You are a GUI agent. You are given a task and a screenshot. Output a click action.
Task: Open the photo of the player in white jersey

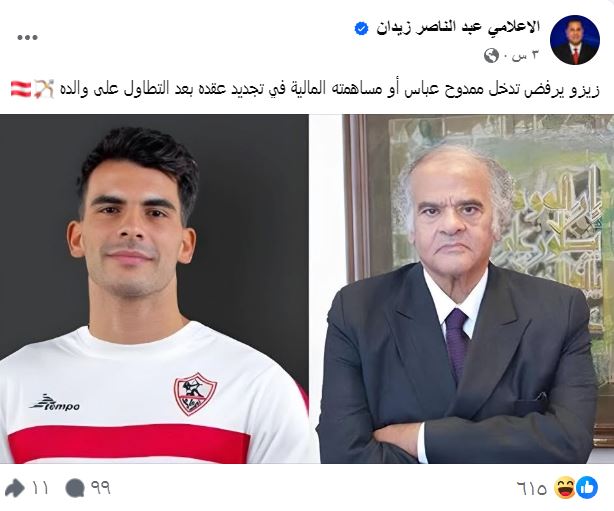point(154,289)
